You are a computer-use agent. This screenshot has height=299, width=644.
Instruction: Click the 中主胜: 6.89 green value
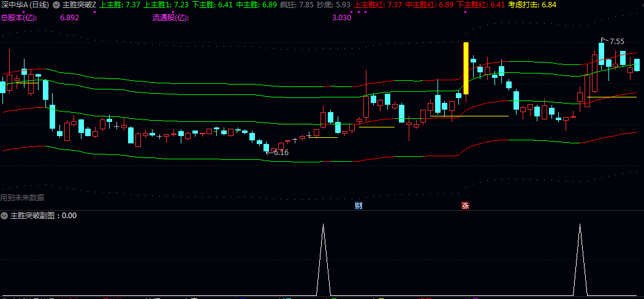click(x=256, y=6)
